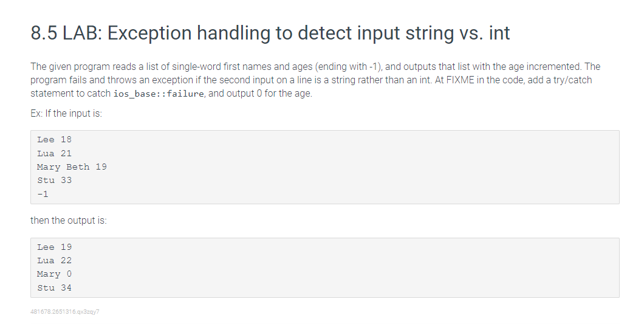Click the "then the output is:" label

click(69, 221)
